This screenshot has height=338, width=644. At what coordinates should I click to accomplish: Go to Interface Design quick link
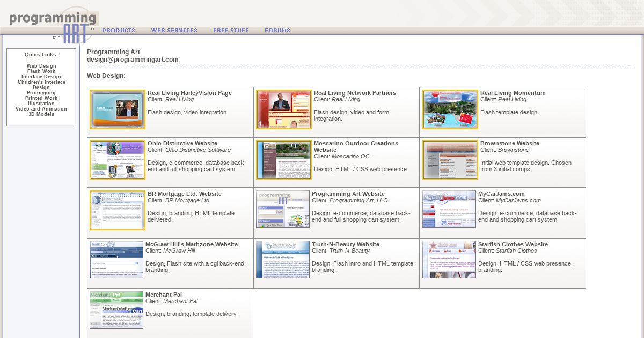pos(41,77)
